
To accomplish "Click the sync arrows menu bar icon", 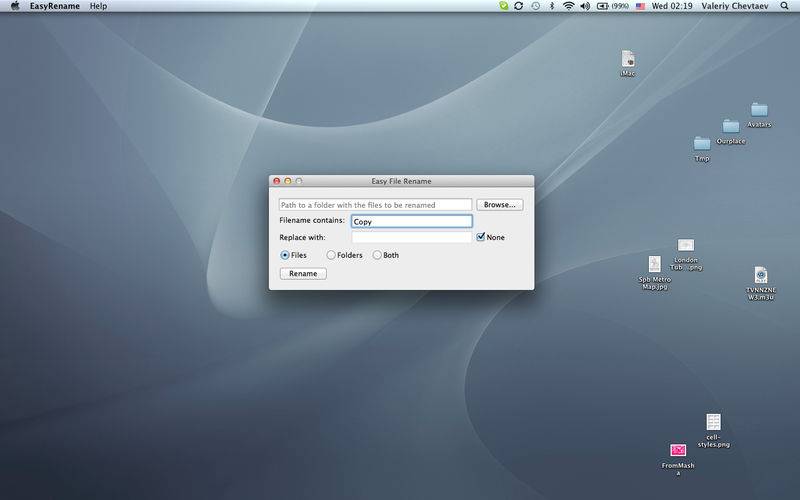I will pos(519,6).
